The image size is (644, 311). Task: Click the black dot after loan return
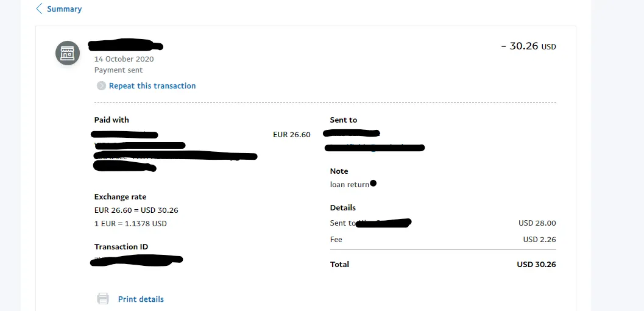pyautogui.click(x=373, y=183)
